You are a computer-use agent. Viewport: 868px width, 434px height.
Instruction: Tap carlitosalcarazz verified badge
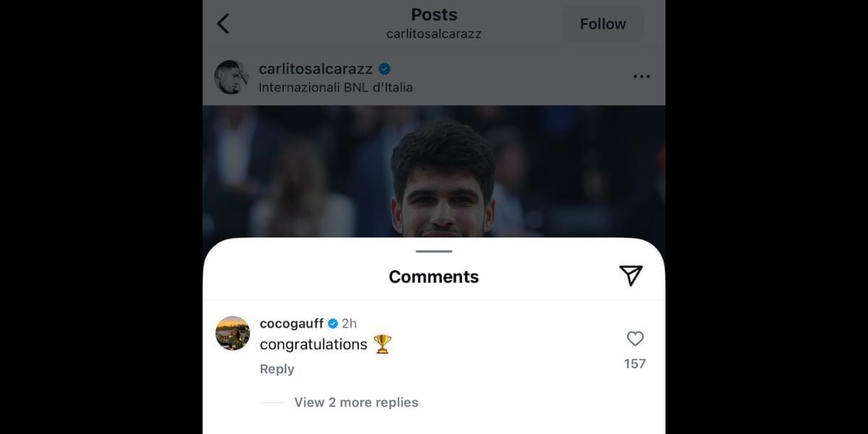tap(385, 69)
